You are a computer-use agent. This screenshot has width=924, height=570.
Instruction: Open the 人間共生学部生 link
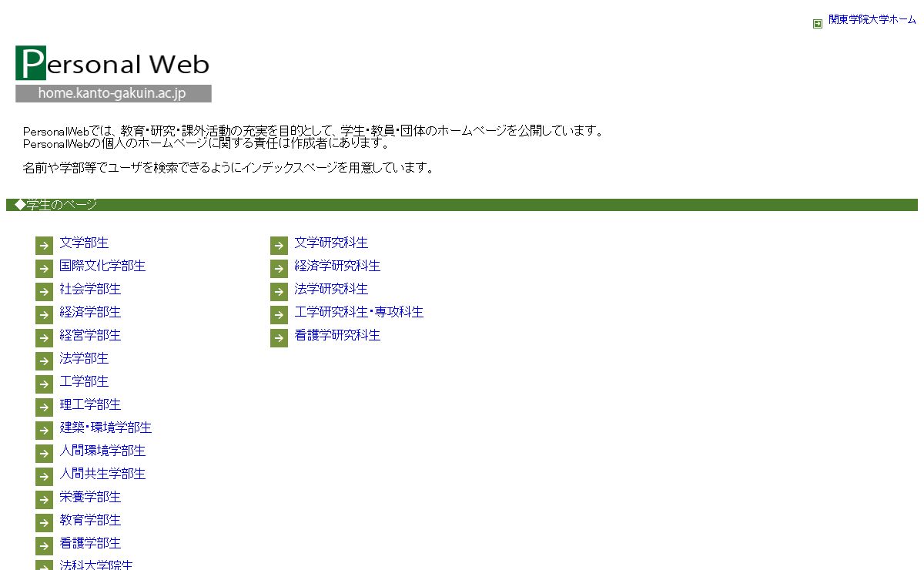(x=102, y=474)
